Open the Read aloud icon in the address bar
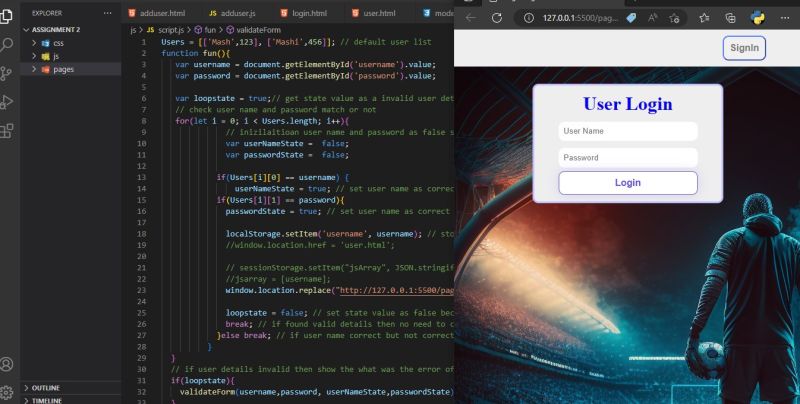Screen dimensions: 800x404 pos(653,18)
